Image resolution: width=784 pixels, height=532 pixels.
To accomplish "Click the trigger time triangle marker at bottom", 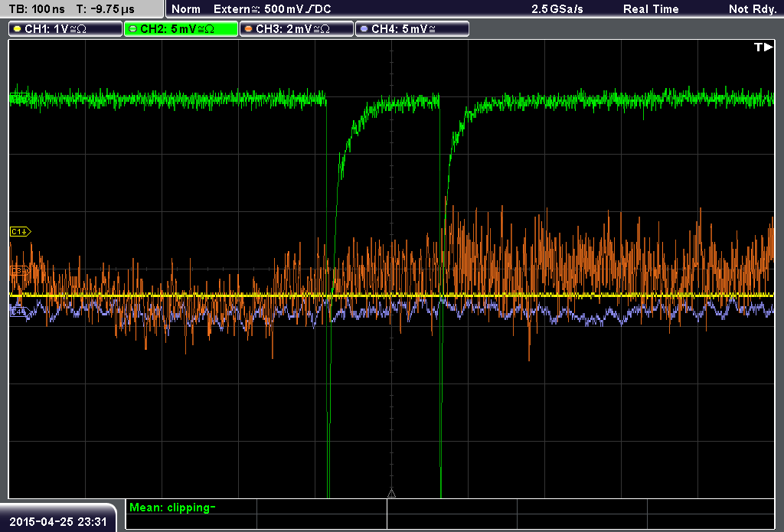I will [391, 494].
